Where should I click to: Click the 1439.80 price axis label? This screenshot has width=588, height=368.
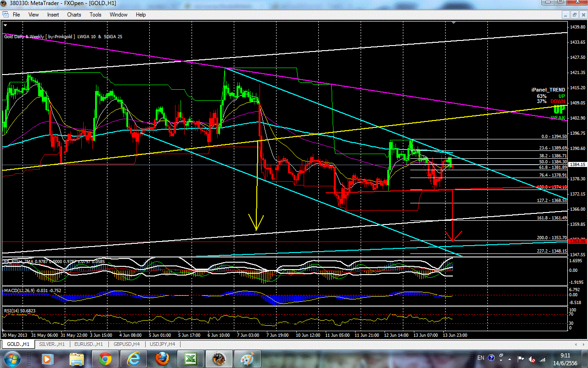(x=577, y=27)
